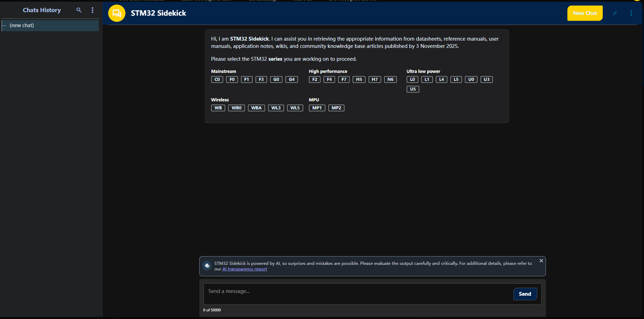Click the AI notice icon in banner

click(x=207, y=266)
